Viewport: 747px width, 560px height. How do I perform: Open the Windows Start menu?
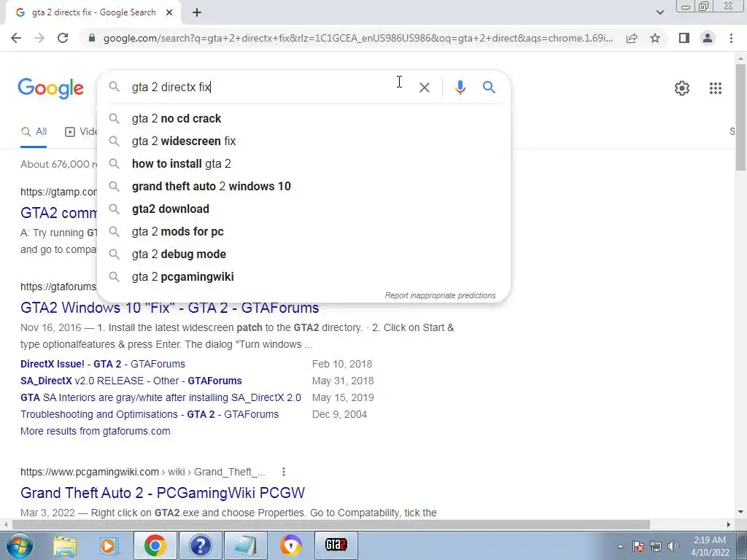coord(20,545)
